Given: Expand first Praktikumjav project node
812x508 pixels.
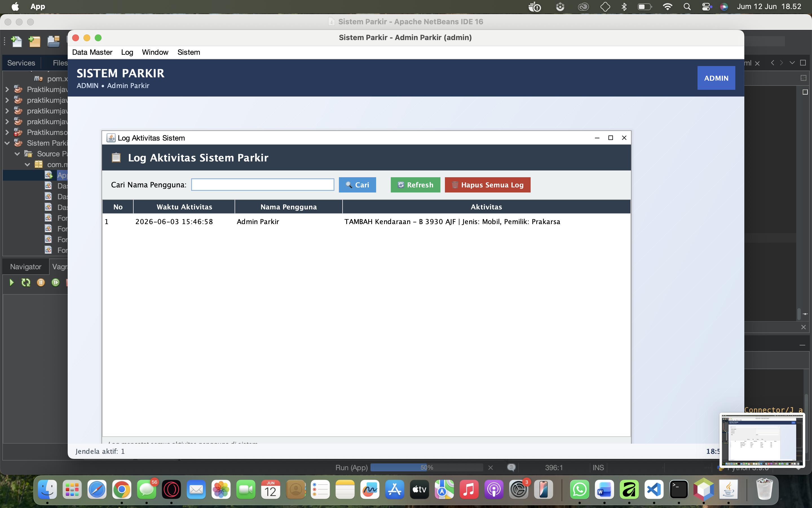Looking at the screenshot, I should pos(7,89).
